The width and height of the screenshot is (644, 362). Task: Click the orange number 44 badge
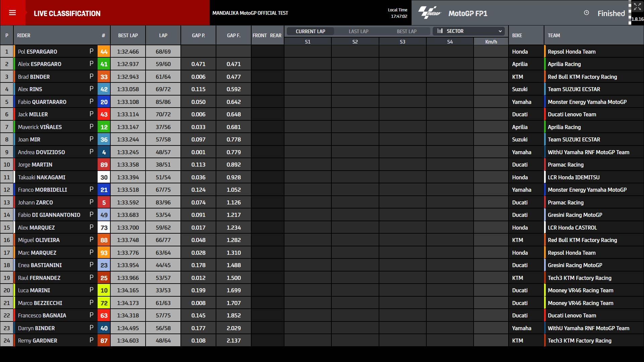(x=104, y=52)
